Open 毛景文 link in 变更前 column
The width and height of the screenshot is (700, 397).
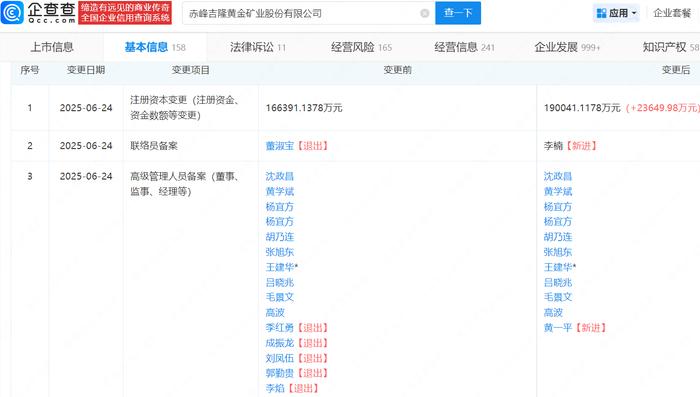coord(280,297)
